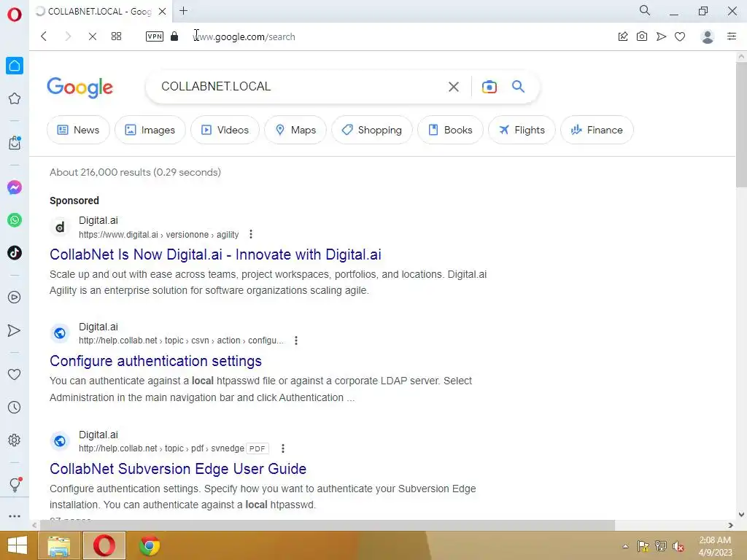Send page to My Flow from the toolbar
The image size is (747, 560).
(661, 36)
